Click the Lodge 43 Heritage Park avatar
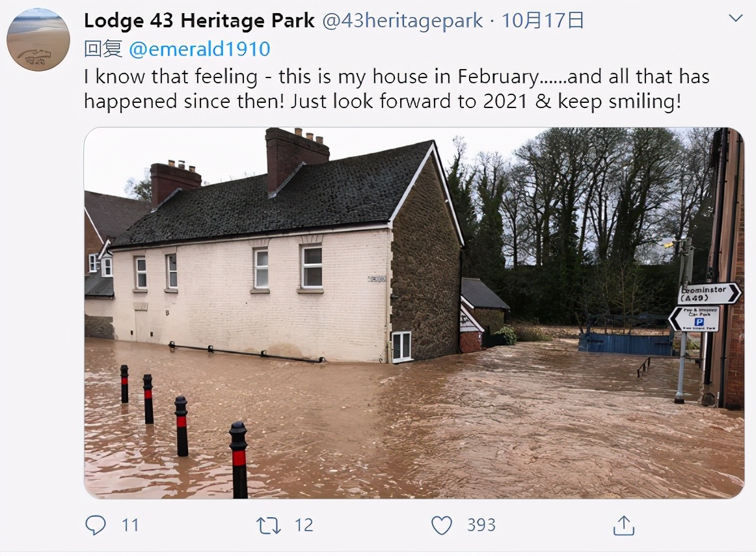The width and height of the screenshot is (756, 556). point(38,40)
